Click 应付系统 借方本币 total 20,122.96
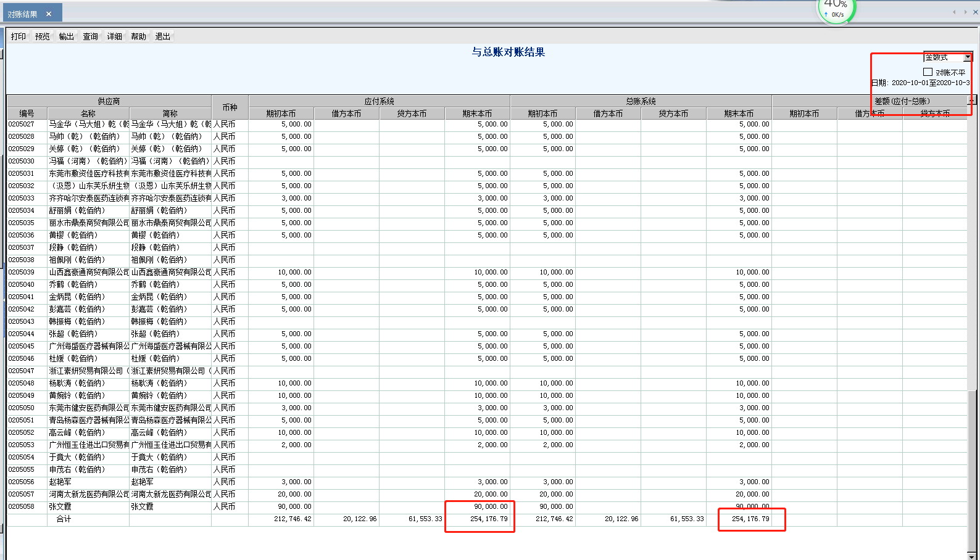Image resolution: width=980 pixels, height=560 pixels. click(x=360, y=519)
